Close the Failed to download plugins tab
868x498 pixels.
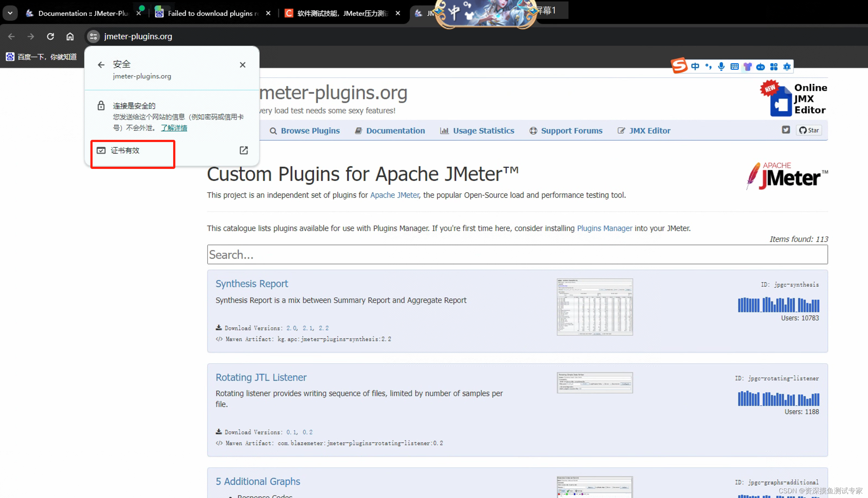pyautogui.click(x=268, y=13)
